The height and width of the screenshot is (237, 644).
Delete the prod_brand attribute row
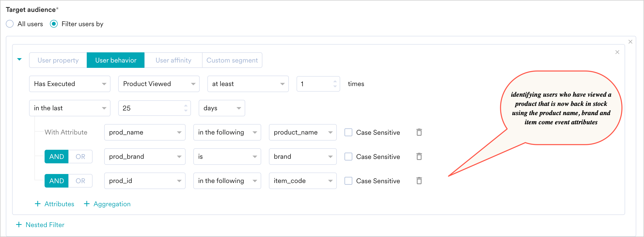tap(419, 157)
